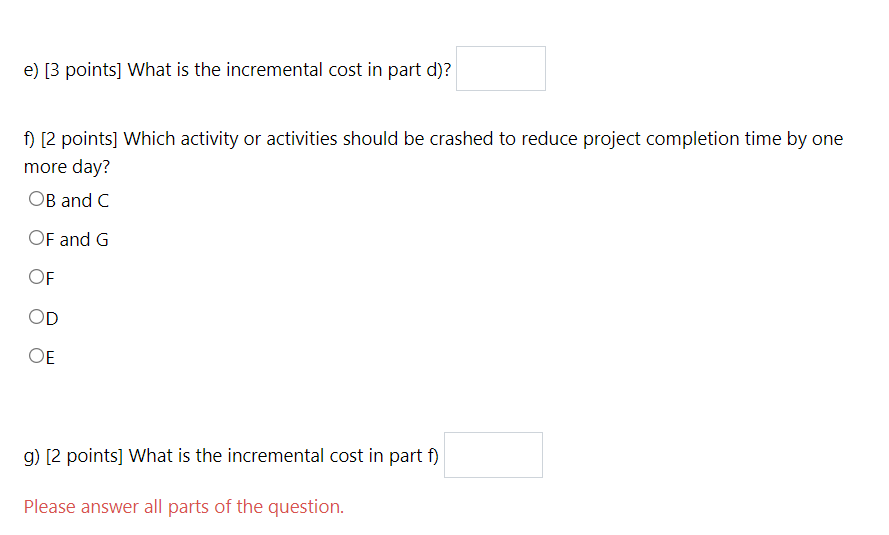The height and width of the screenshot is (535, 889).
Task: Click the answer box for part g
Action: pos(493,455)
